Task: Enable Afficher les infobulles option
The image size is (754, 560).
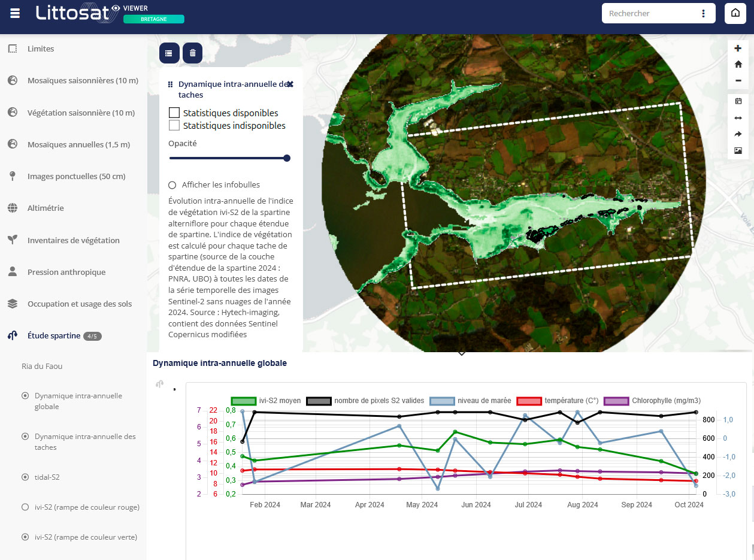Action: 172,185
